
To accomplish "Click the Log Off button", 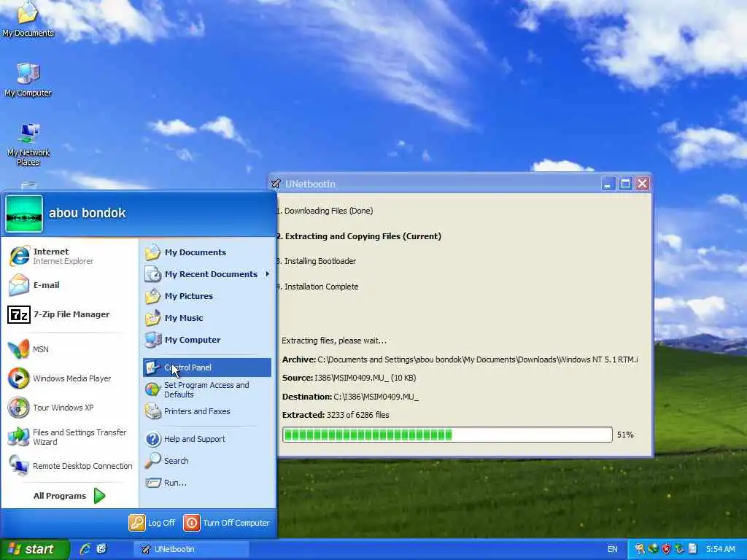I will (152, 523).
